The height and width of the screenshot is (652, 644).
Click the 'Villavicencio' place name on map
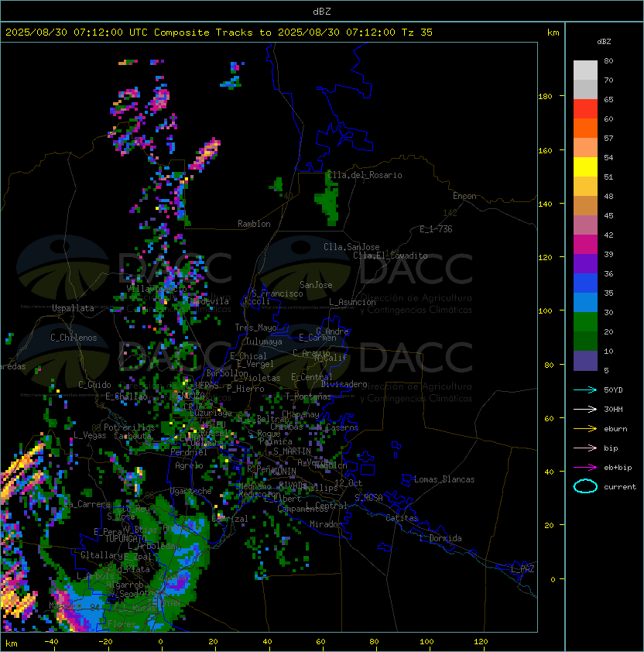coord(156,288)
